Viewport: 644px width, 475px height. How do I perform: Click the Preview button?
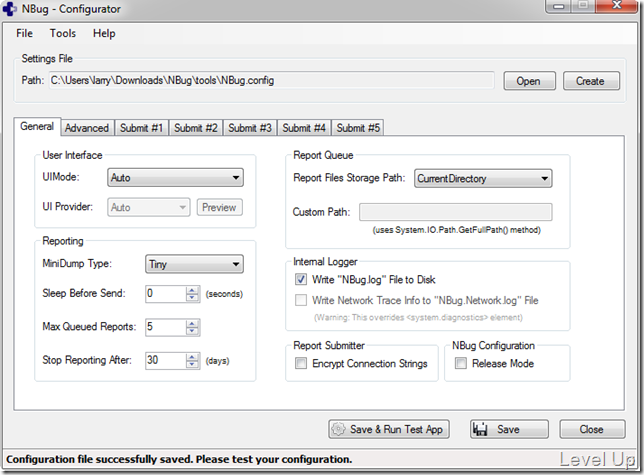[219, 207]
